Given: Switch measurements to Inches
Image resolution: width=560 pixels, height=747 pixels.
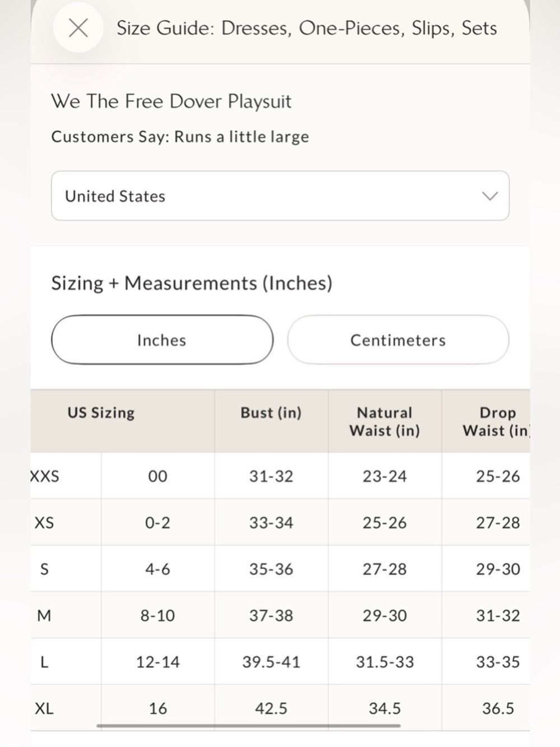Looking at the screenshot, I should (x=162, y=340).
